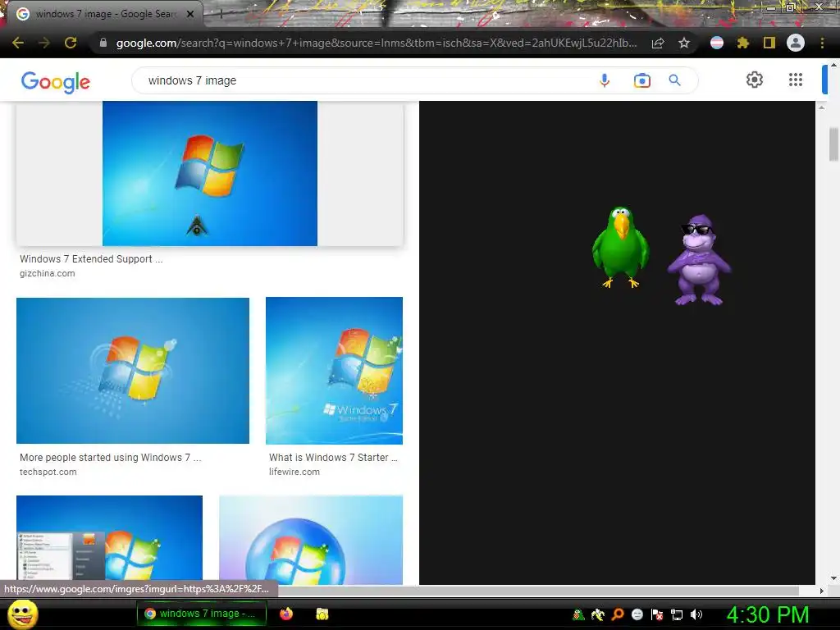The width and height of the screenshot is (840, 630).
Task: Open the volume speaker tray icon
Action: point(696,614)
